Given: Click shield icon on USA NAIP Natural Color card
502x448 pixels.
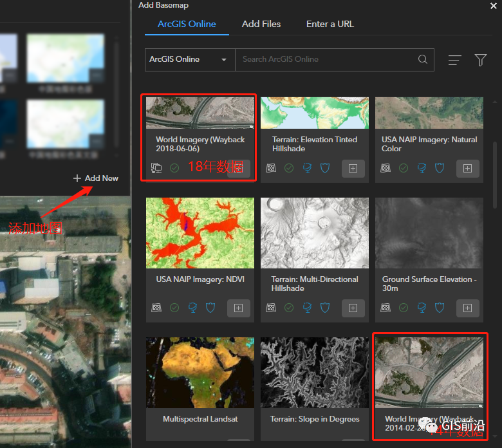Looking at the screenshot, I should [x=440, y=168].
